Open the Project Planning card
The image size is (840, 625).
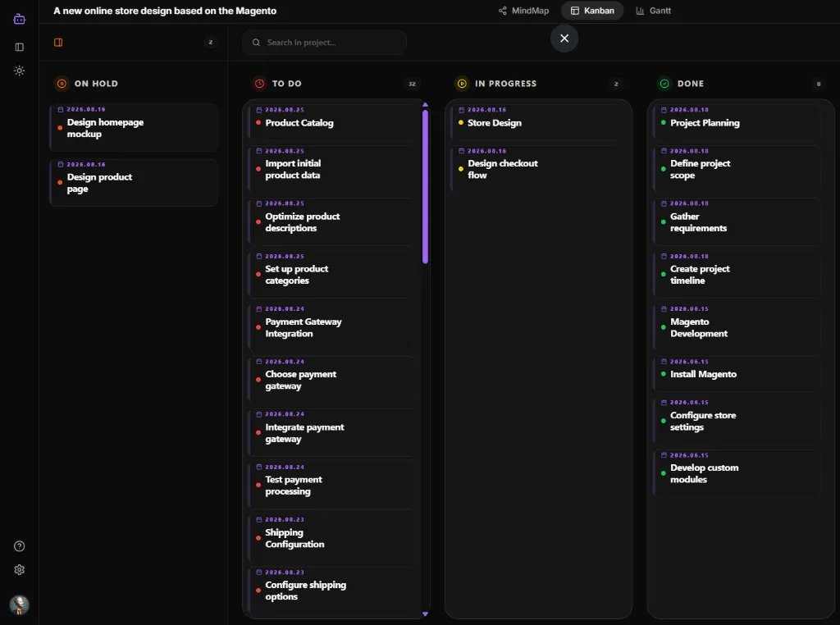click(x=737, y=123)
